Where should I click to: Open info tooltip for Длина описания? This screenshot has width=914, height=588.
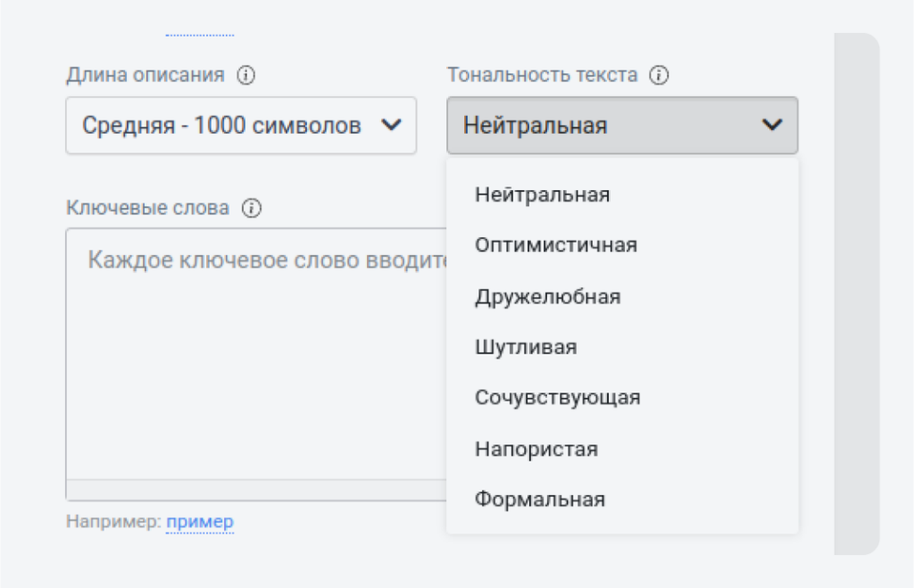tap(247, 75)
